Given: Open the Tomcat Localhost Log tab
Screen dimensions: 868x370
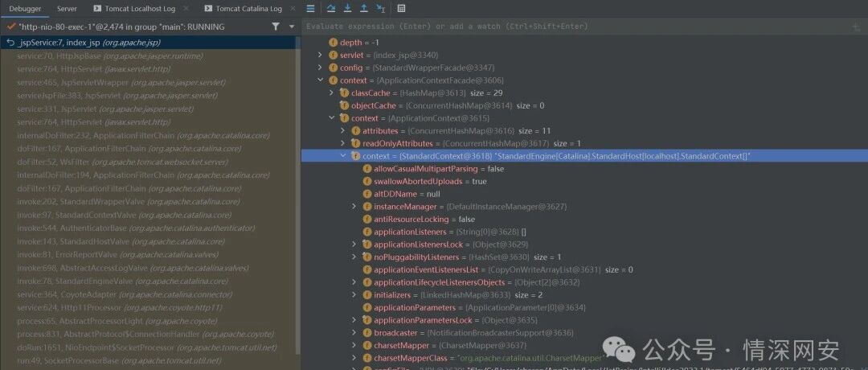Looking at the screenshot, I should click(134, 9).
